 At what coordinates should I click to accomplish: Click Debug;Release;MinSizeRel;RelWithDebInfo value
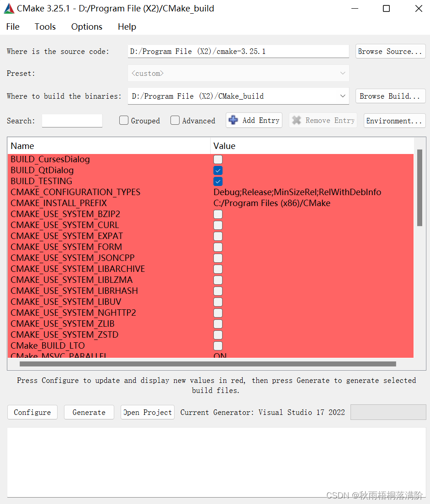tap(297, 192)
